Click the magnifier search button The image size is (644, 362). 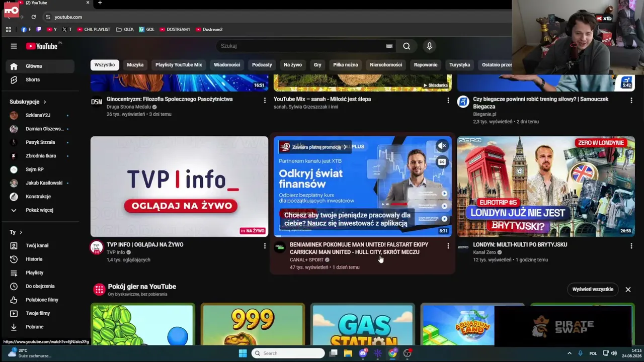click(x=407, y=46)
